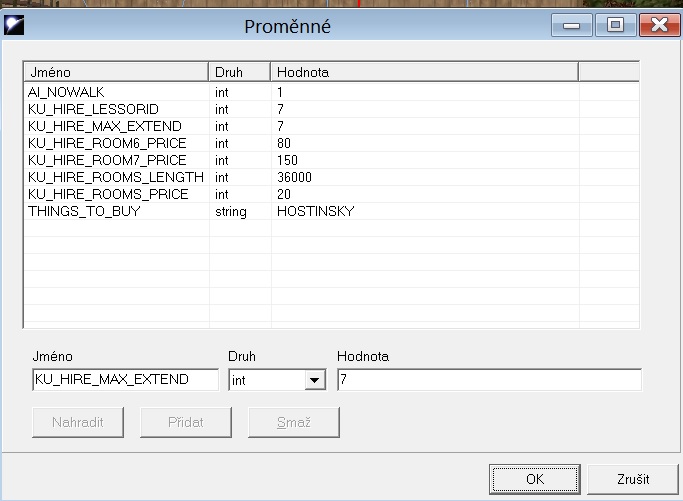683x501 pixels.
Task: Click the Hodnota column header
Action: click(424, 72)
